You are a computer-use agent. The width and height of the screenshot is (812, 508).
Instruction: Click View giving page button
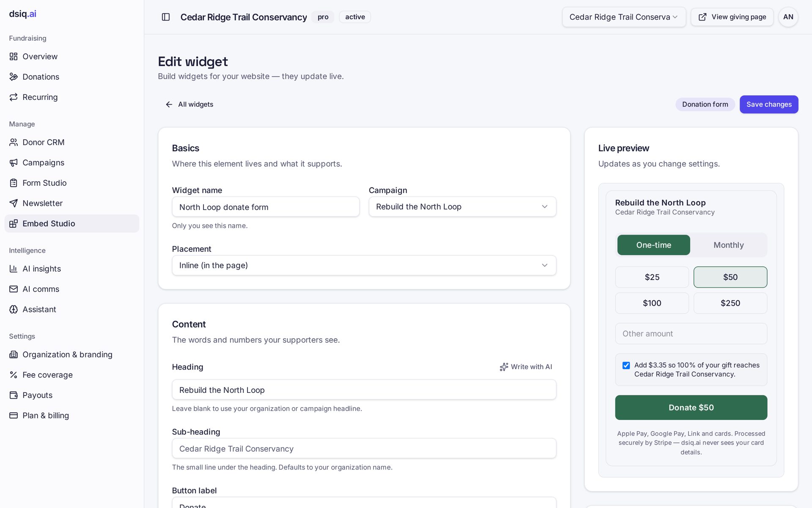point(732,17)
